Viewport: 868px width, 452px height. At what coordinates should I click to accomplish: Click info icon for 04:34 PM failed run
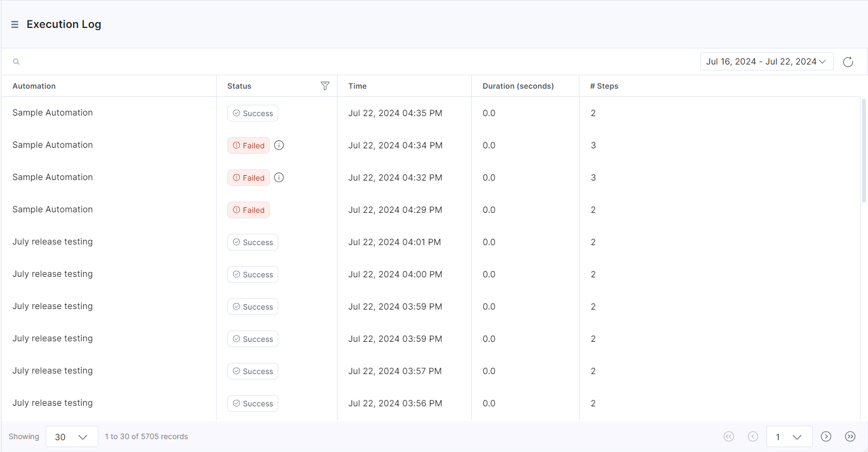point(279,145)
